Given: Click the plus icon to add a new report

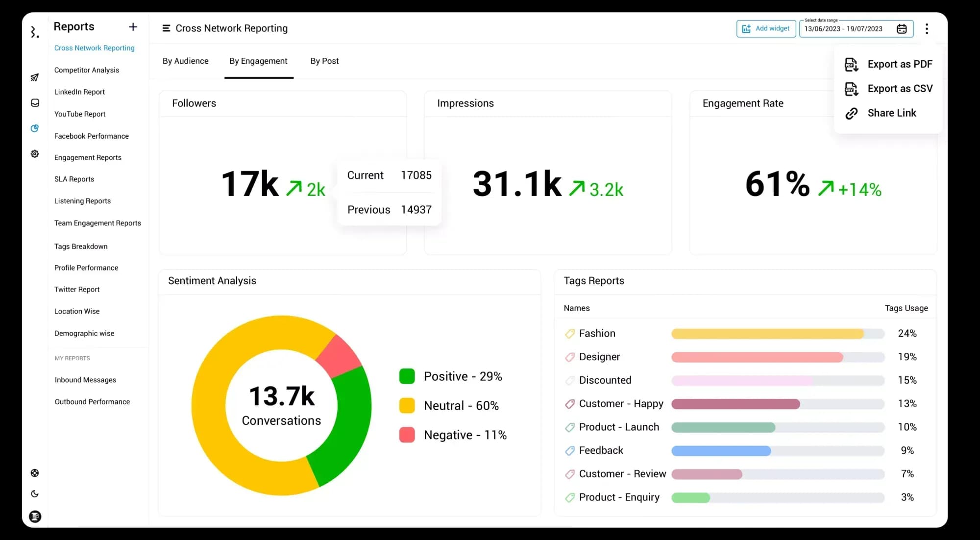Looking at the screenshot, I should point(133,27).
